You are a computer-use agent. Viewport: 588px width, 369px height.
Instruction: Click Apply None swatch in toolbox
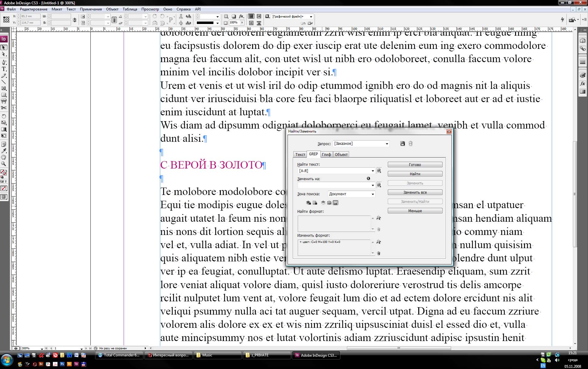coord(4,188)
